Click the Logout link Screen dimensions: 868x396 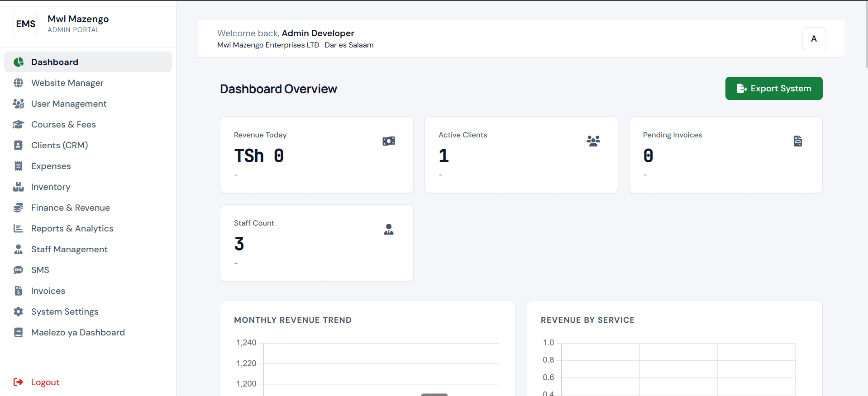pos(45,382)
